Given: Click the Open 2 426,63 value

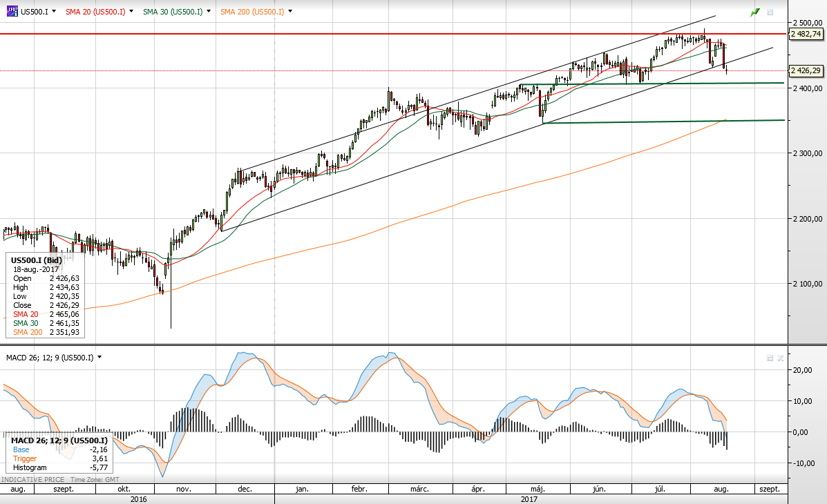Looking at the screenshot, I should (64, 278).
